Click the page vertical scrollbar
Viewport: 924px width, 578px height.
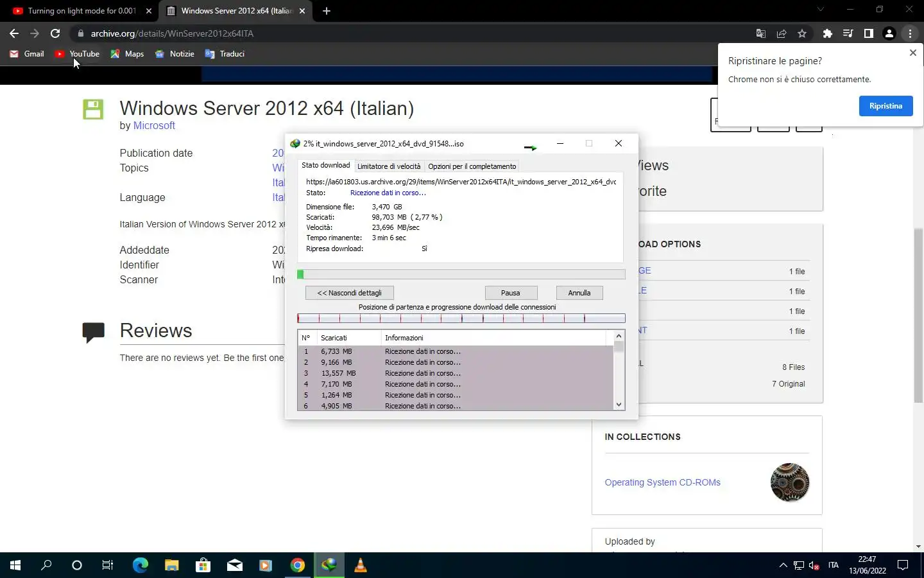(x=919, y=315)
